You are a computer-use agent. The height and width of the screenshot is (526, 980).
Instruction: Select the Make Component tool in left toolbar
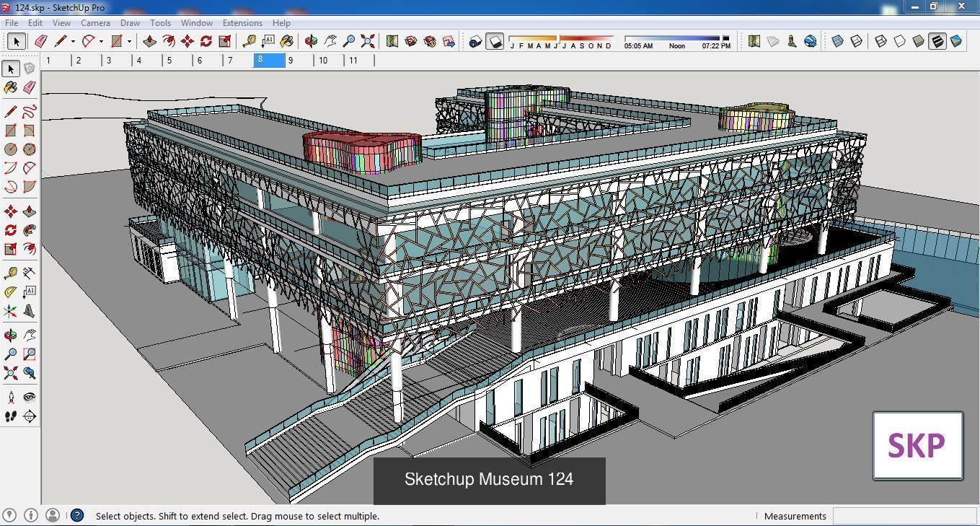point(30,69)
